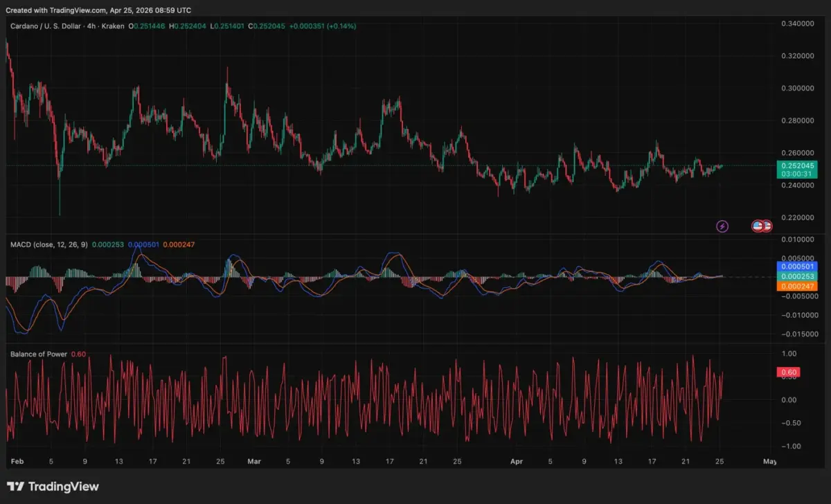The width and height of the screenshot is (831, 504).
Task: Click the Feb label on the time axis
Action: [x=17, y=461]
